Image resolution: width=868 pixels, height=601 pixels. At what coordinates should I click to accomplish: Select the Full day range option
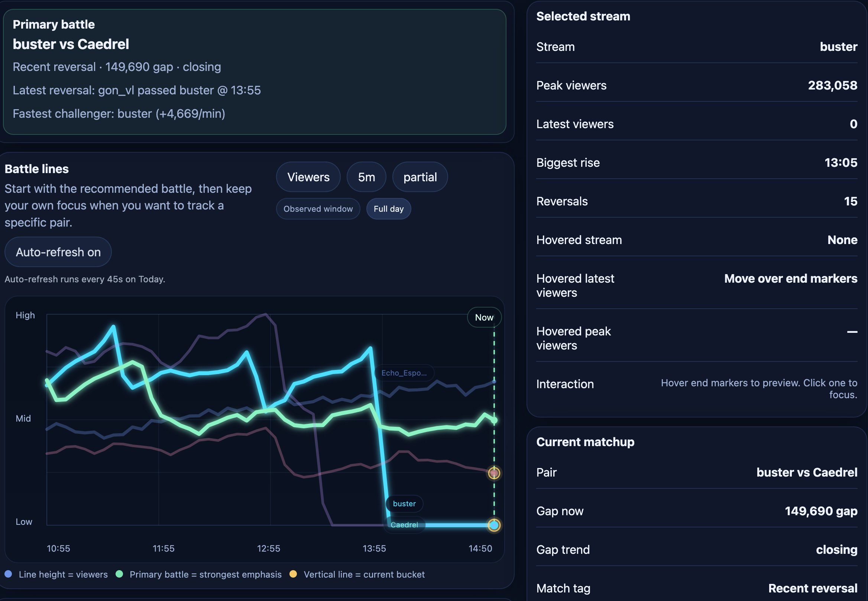tap(388, 209)
